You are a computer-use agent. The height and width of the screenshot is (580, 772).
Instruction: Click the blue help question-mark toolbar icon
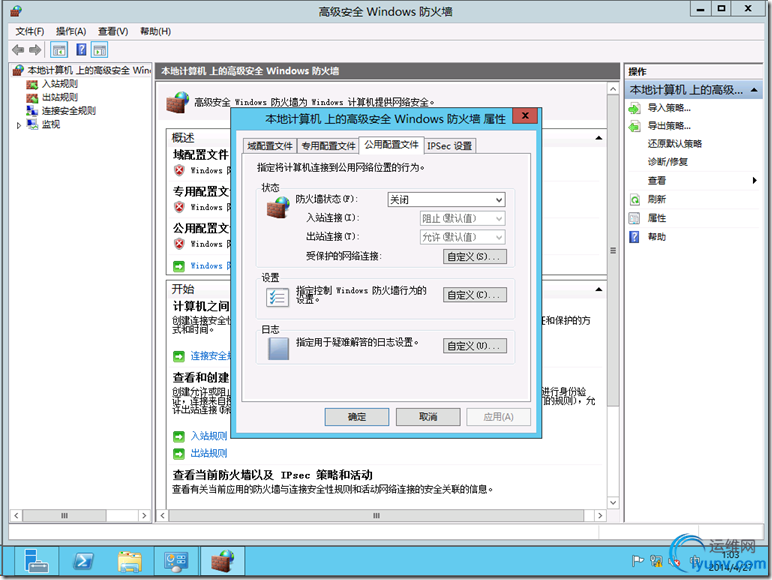tap(81, 50)
